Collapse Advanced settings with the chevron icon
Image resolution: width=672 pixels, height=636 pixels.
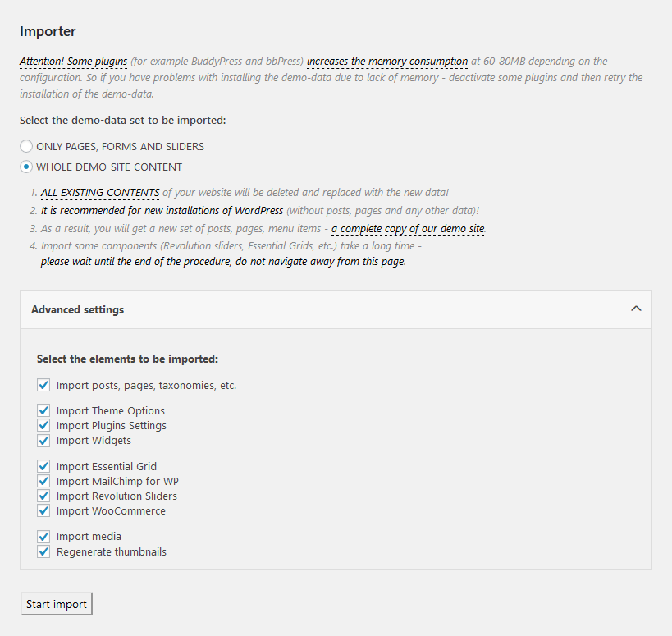[636, 309]
